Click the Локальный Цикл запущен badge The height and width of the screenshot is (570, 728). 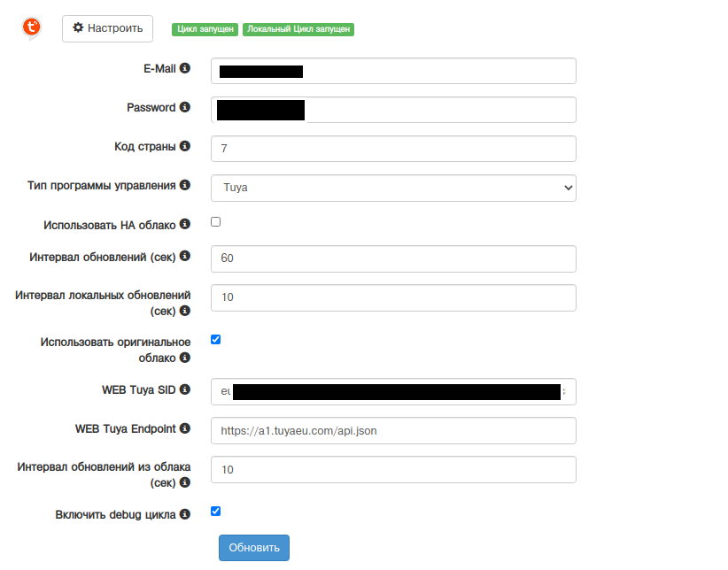click(x=298, y=29)
